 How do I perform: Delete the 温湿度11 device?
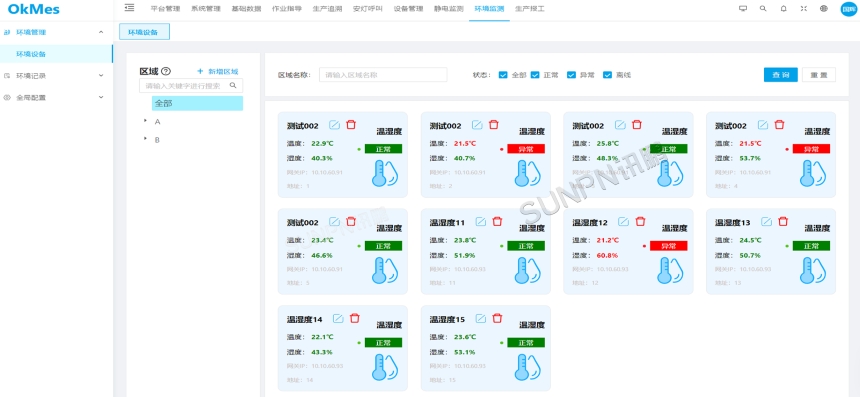(497, 222)
